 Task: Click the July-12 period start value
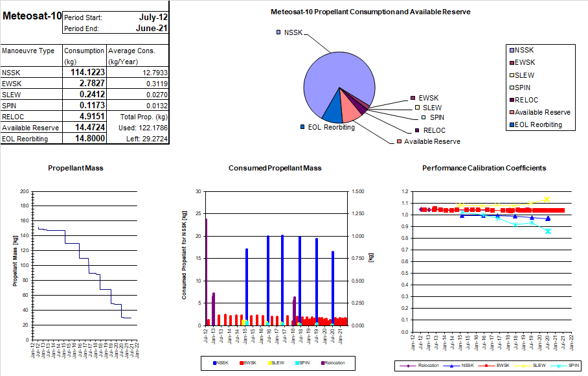pos(153,18)
